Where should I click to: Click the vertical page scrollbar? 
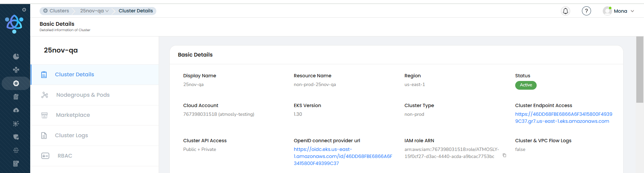[x=640, y=70]
